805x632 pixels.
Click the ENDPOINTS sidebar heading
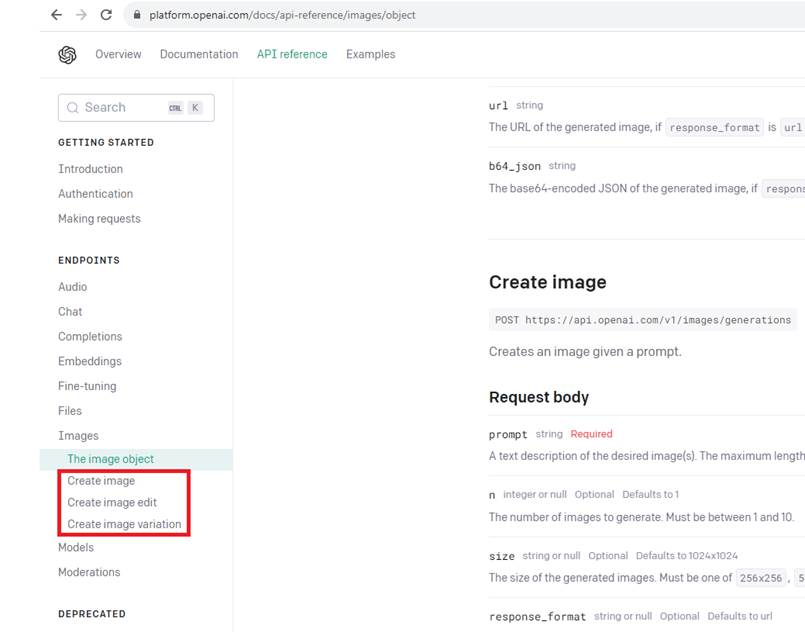89,260
